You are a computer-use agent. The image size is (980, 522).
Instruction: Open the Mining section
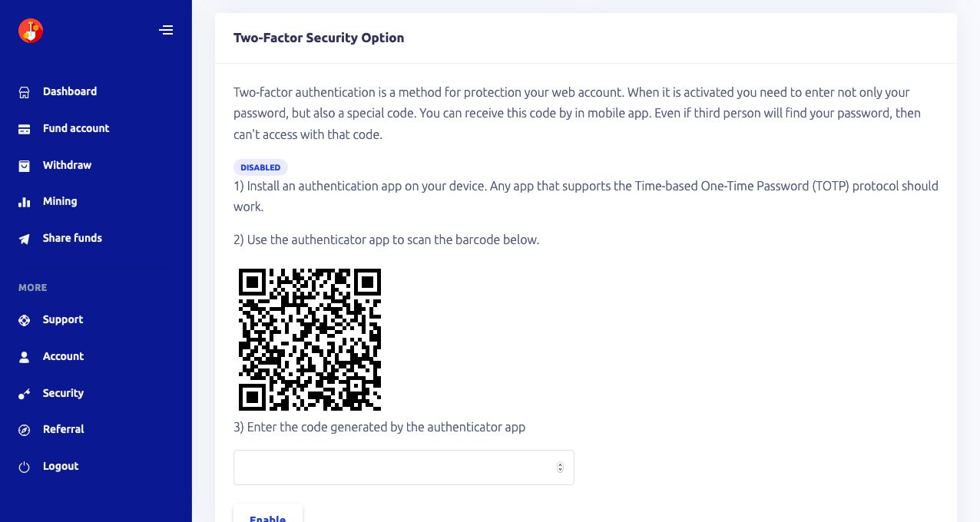60,201
